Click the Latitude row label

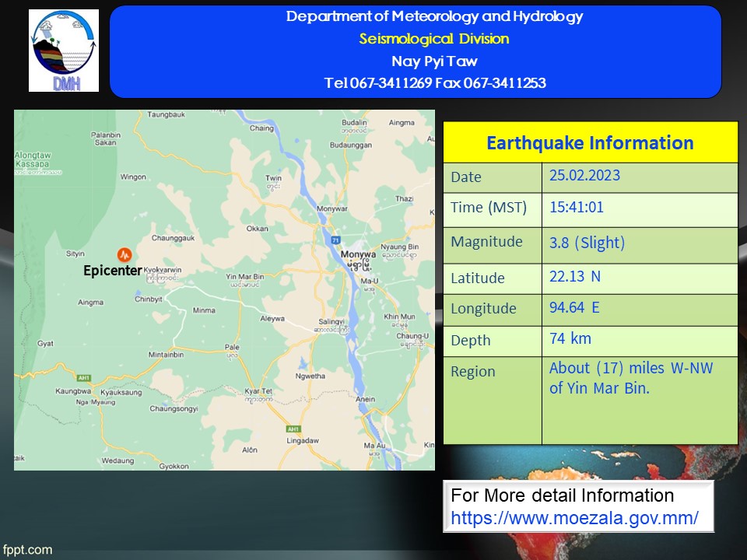click(477, 278)
